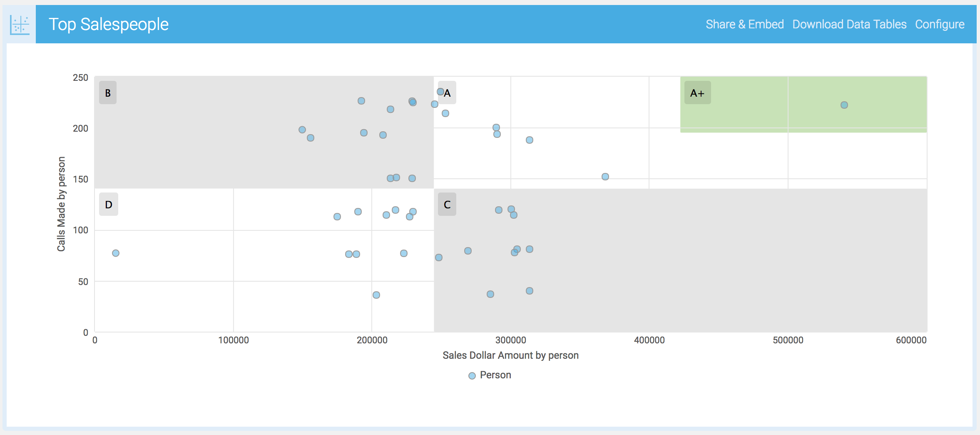Select the leftmost data point in quadrant D
This screenshot has height=435, width=980.
116,253
